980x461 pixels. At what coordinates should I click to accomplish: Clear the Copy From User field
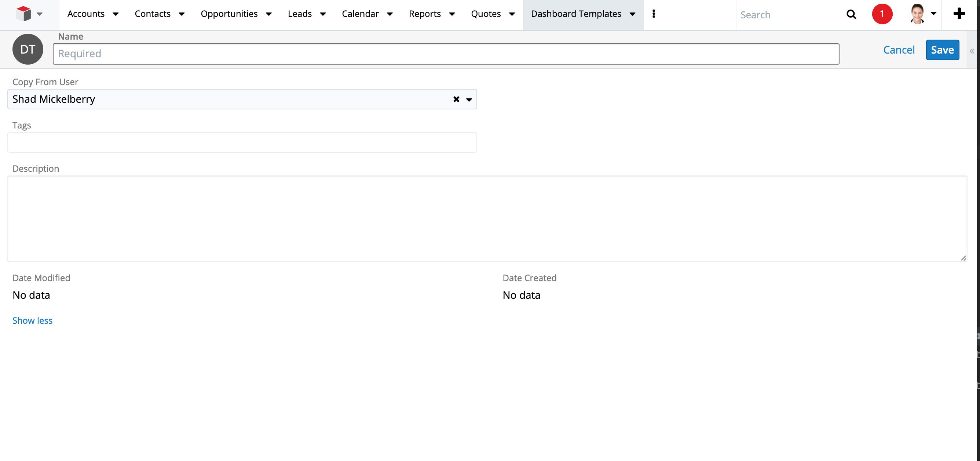point(456,99)
